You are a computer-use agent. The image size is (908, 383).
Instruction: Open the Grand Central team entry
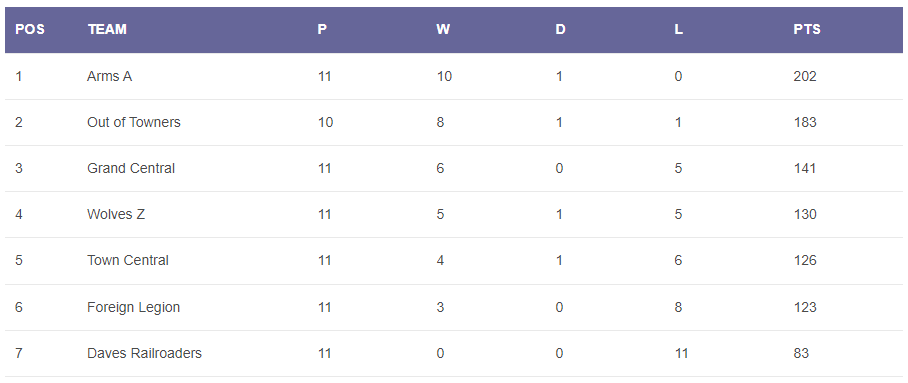pos(131,168)
